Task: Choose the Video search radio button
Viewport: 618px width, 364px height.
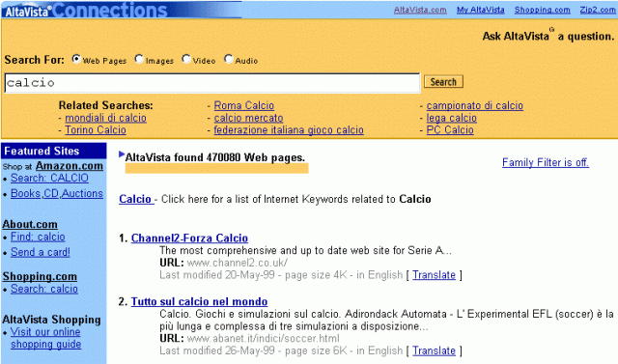Action: (186, 59)
